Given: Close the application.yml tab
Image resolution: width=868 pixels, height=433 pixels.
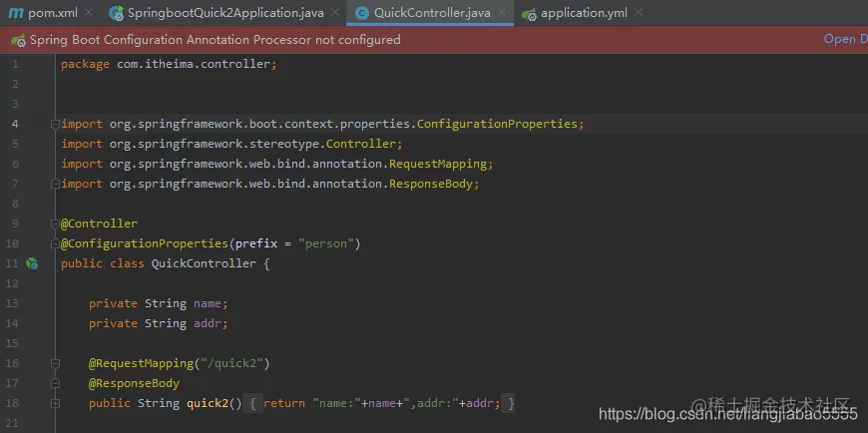Looking at the screenshot, I should pyautogui.click(x=639, y=12).
